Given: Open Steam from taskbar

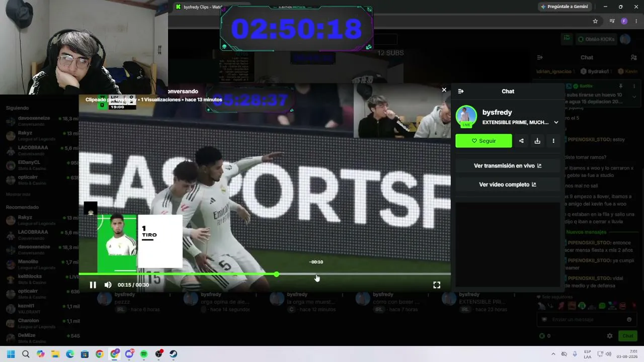Looking at the screenshot, I should (x=174, y=354).
